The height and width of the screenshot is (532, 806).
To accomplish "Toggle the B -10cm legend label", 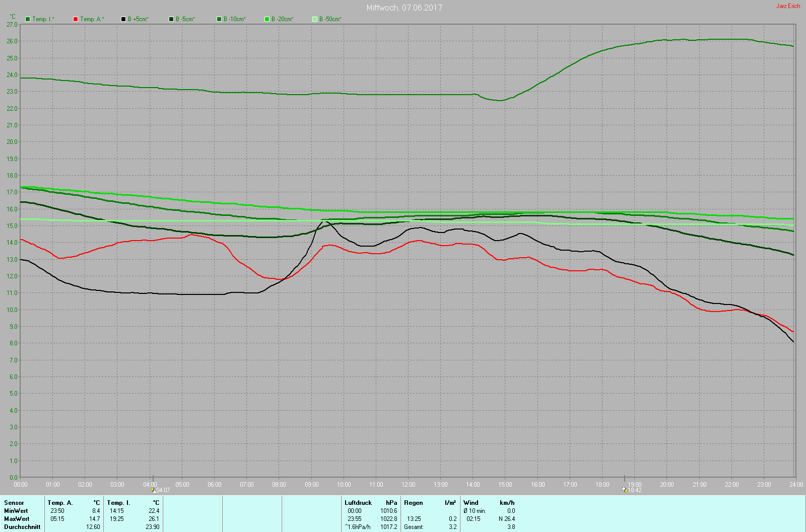I will pyautogui.click(x=234, y=19).
